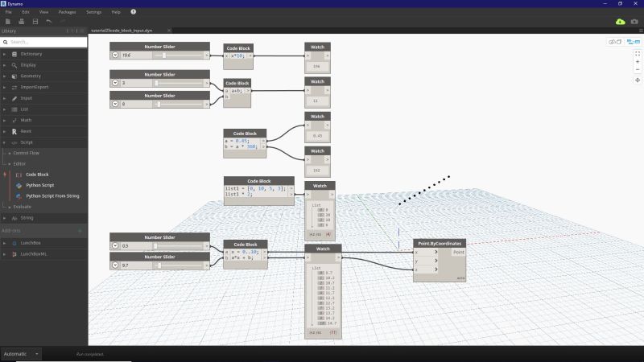Expand the Math library category

coord(5,120)
